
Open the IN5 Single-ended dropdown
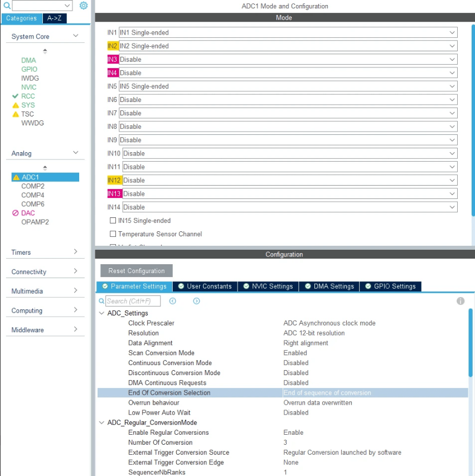pyautogui.click(x=288, y=86)
